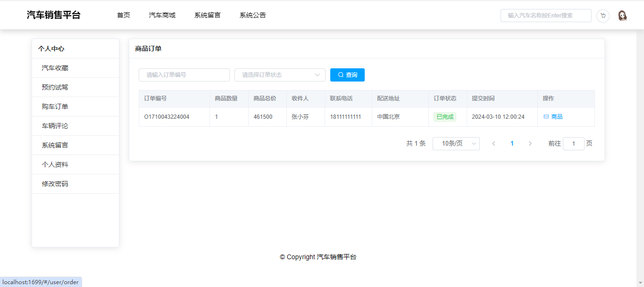Expand the 请选择订单状态 dropdown
This screenshot has width=644, height=287.
280,75
